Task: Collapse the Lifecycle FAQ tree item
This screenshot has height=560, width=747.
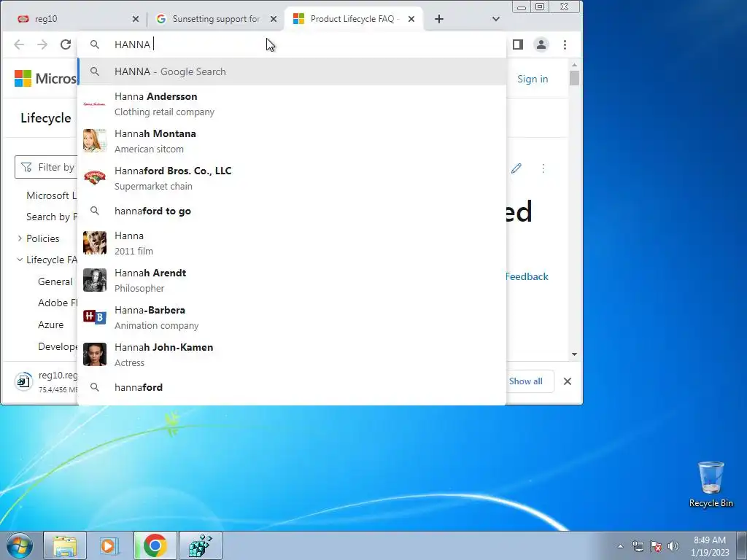Action: pos(20,260)
